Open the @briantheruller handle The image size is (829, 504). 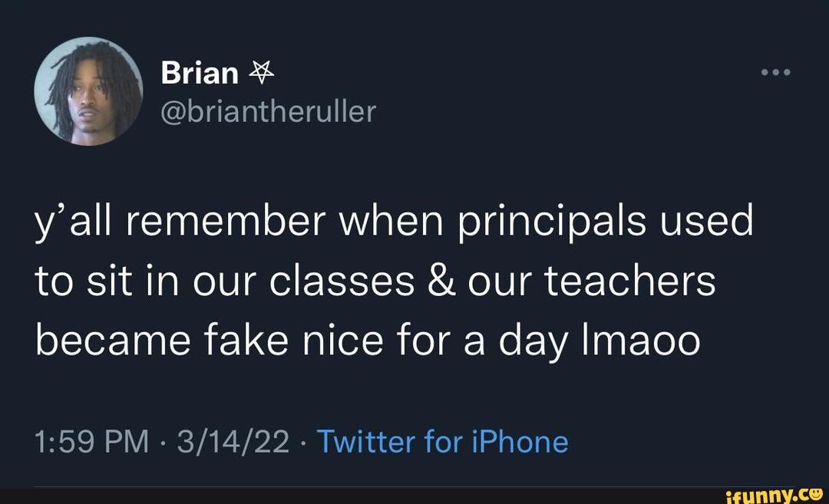[269, 112]
